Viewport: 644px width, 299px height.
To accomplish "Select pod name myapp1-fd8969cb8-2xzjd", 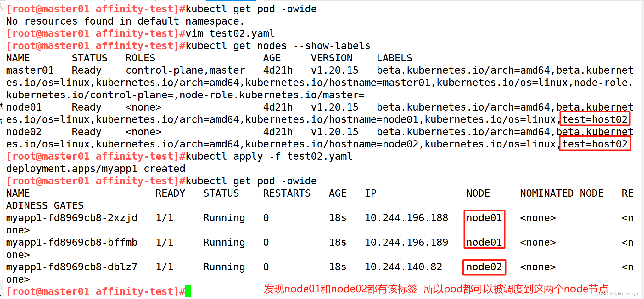I will coord(72,218).
